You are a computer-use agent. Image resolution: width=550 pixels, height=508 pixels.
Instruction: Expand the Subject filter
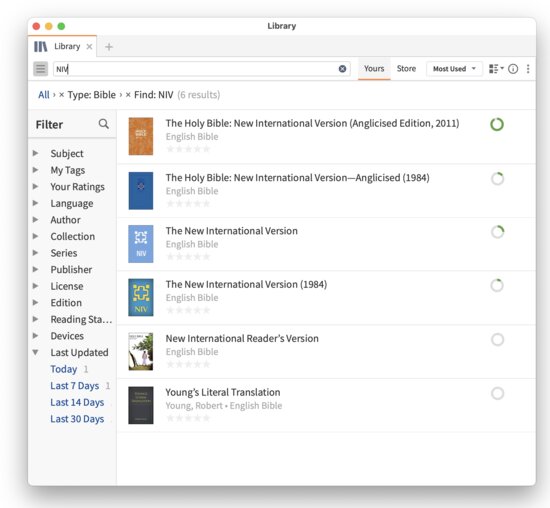pyautogui.click(x=35, y=153)
